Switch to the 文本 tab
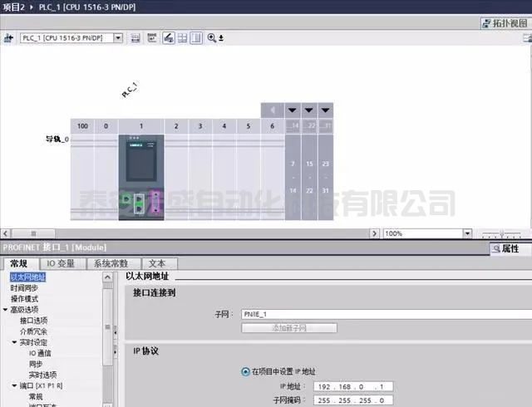 pos(157,263)
